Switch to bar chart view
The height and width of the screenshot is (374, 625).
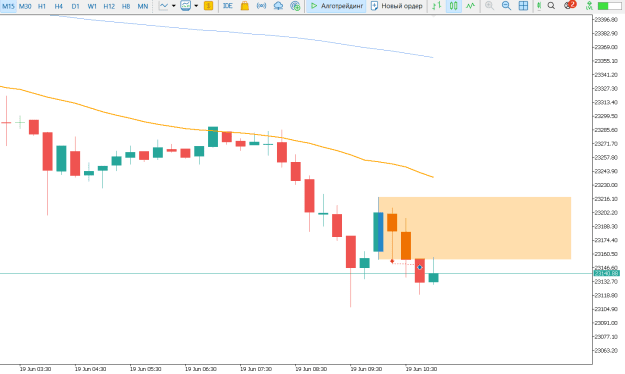437,6
